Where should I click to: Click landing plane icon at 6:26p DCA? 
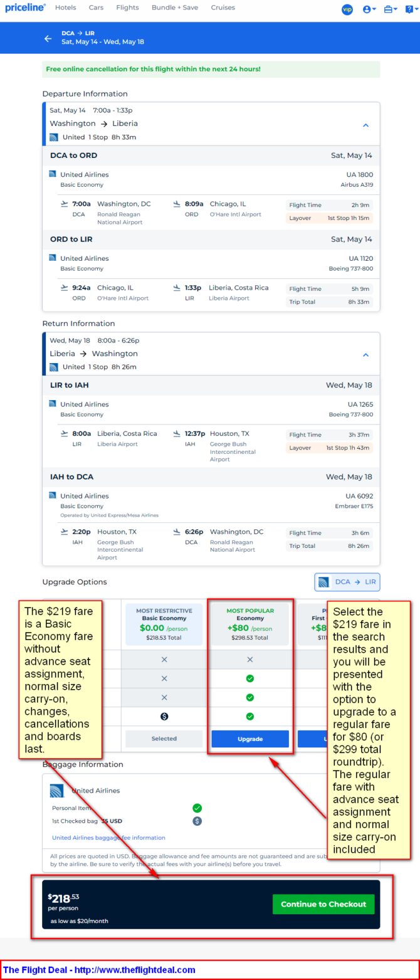coord(177,532)
